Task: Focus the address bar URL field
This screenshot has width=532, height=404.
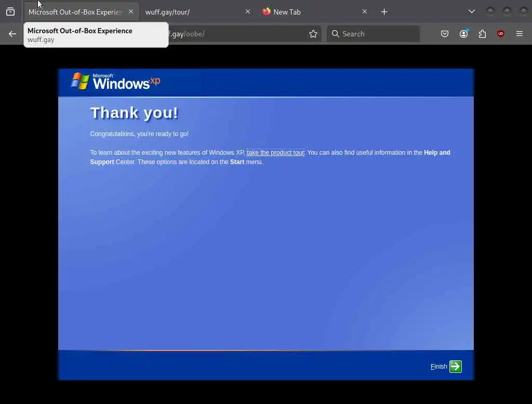Action: pyautogui.click(x=237, y=34)
